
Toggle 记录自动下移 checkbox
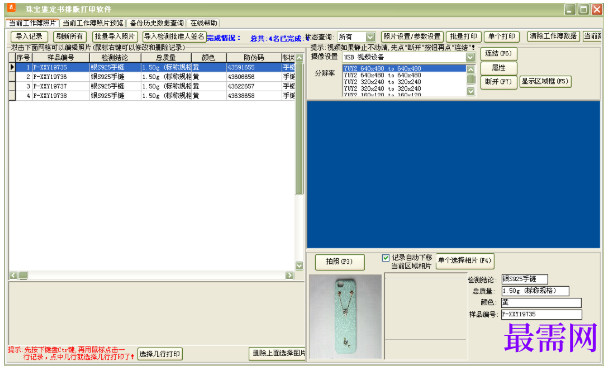[386, 258]
